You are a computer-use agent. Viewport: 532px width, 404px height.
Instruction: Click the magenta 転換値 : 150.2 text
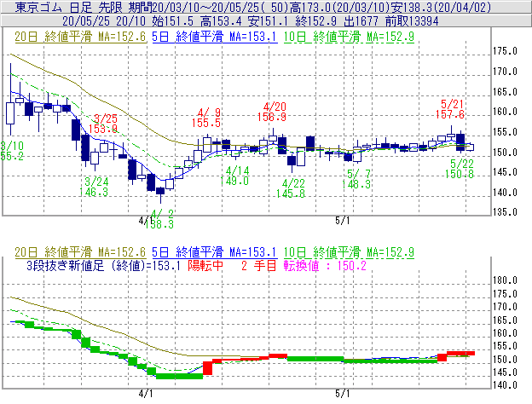coord(325,266)
